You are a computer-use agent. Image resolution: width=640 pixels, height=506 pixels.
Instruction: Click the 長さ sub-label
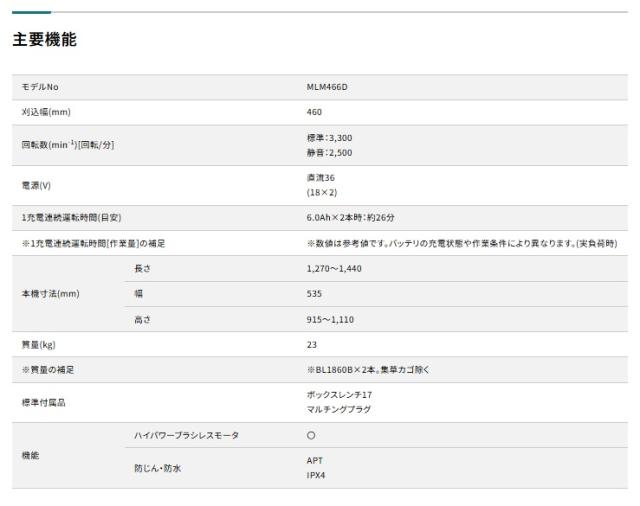click(142, 269)
